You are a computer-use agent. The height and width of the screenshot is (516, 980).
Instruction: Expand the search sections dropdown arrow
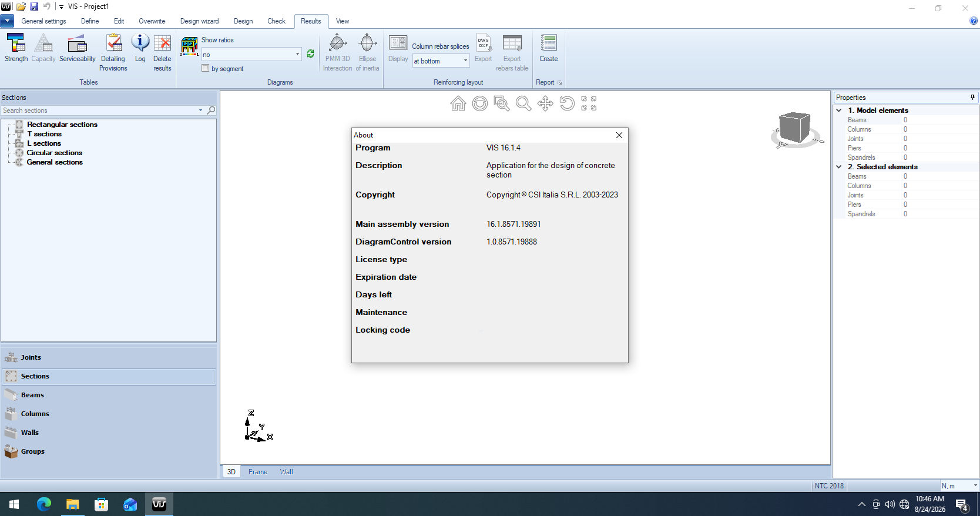(200, 110)
